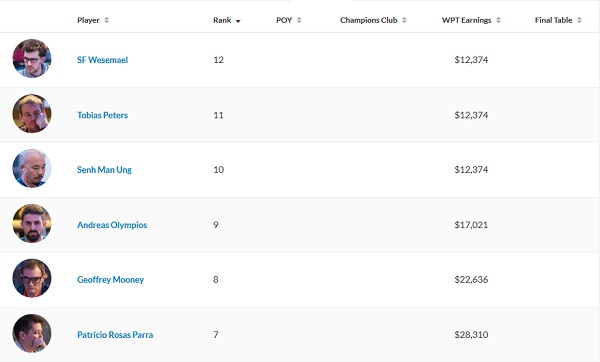The image size is (600, 362).
Task: Open the Senh Man Ung link
Action: [x=104, y=170]
